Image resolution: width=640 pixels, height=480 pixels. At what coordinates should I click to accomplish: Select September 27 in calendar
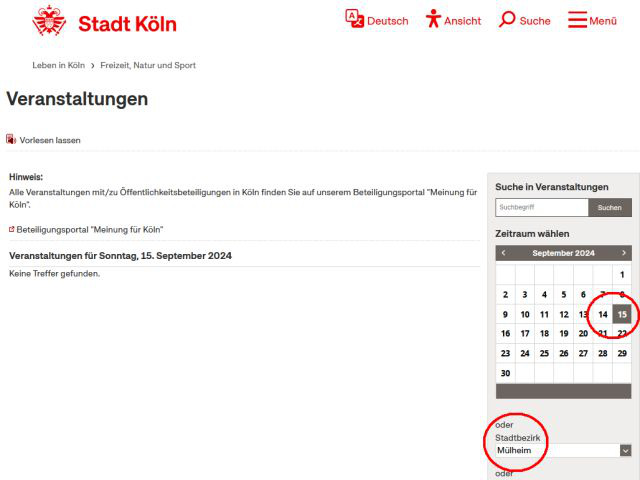pos(583,353)
